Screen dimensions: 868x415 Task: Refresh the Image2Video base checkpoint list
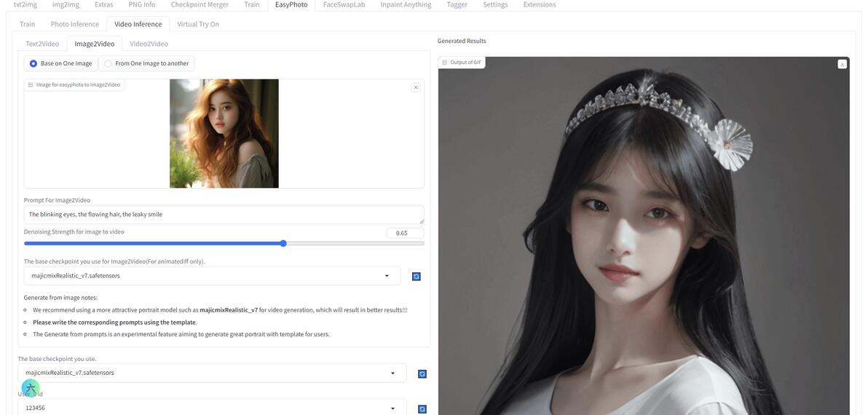point(417,276)
